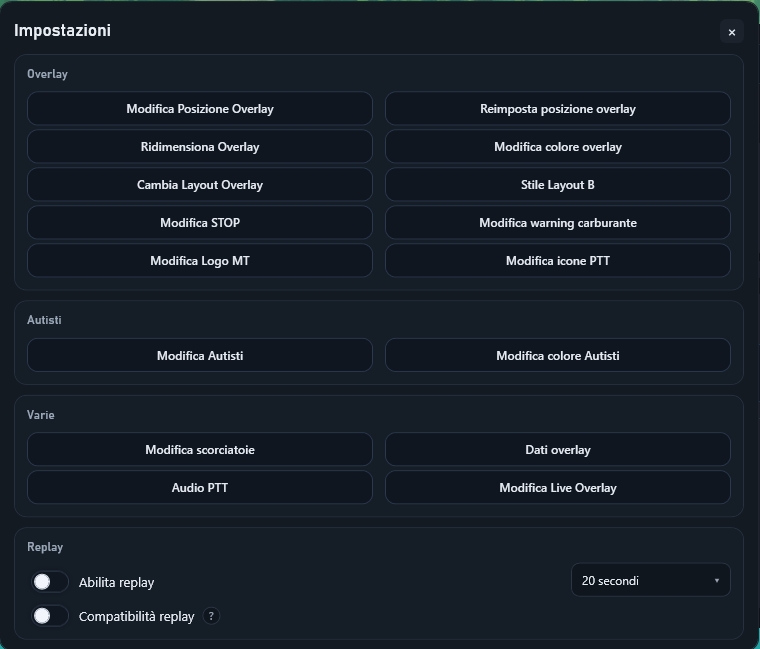Enable the Abilita replay toggle

point(50,582)
